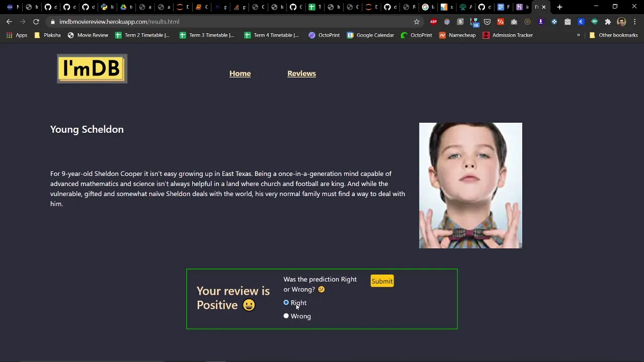Open the Chrome three-dot menu

pyautogui.click(x=635, y=22)
